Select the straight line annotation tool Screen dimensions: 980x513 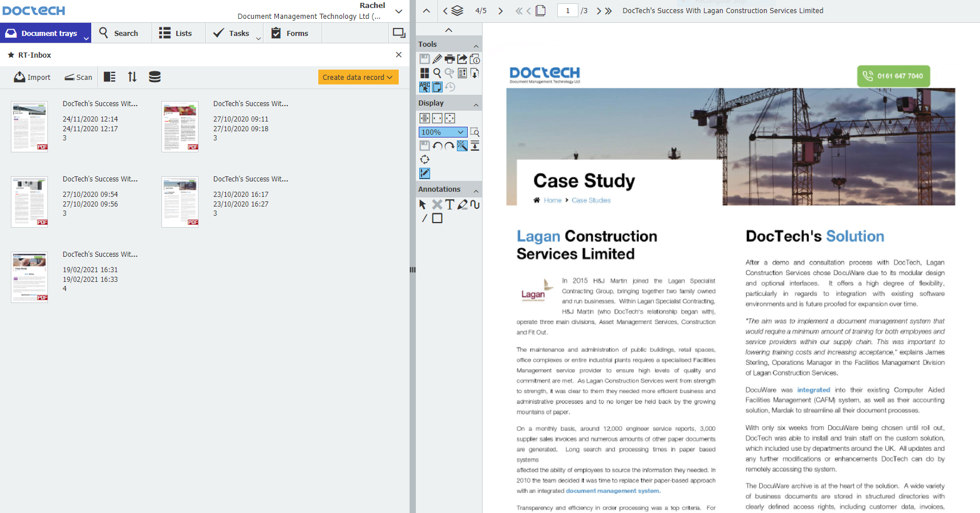click(x=424, y=219)
